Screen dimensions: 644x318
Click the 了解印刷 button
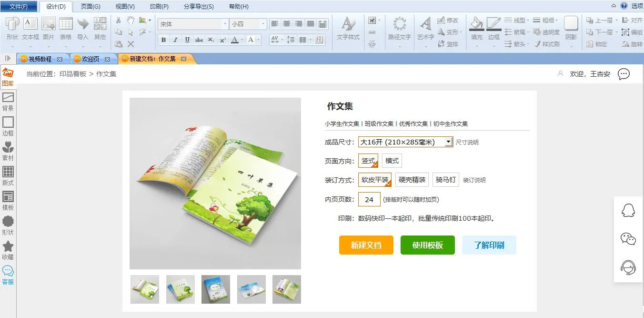tap(489, 245)
